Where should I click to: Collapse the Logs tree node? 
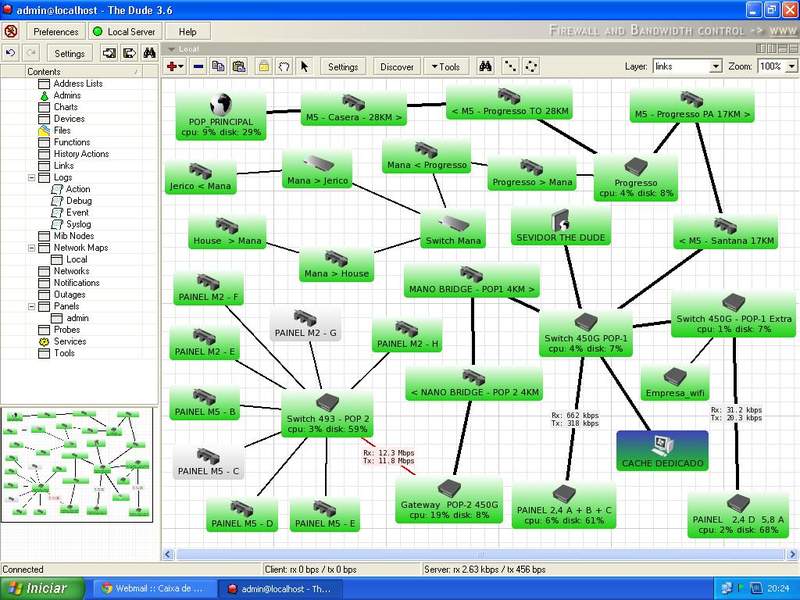pos(32,178)
